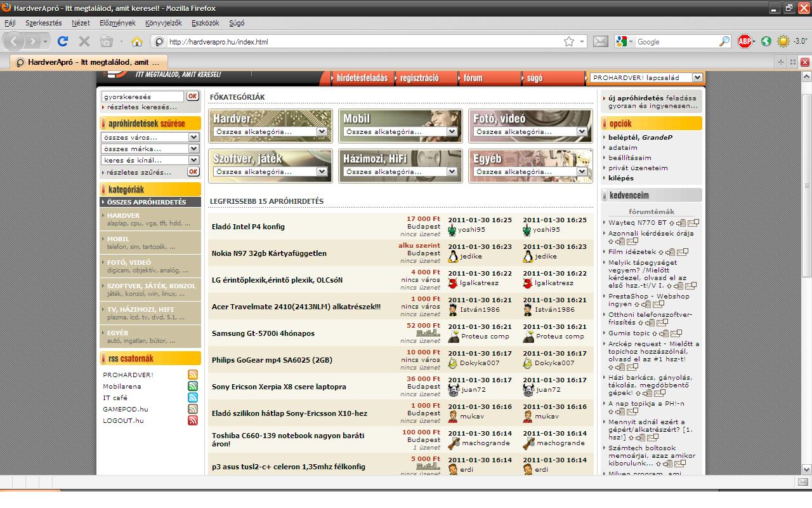Click the browser Back arrow button

pos(15,41)
